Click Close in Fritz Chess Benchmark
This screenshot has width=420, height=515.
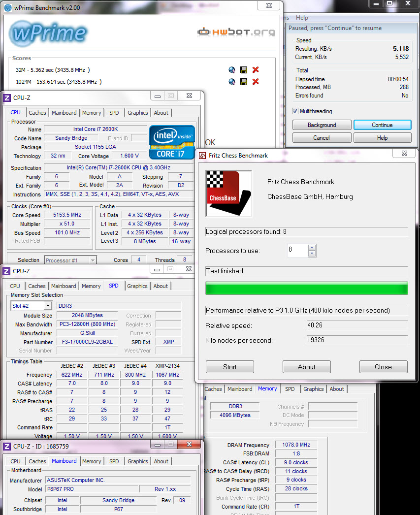pos(383,367)
